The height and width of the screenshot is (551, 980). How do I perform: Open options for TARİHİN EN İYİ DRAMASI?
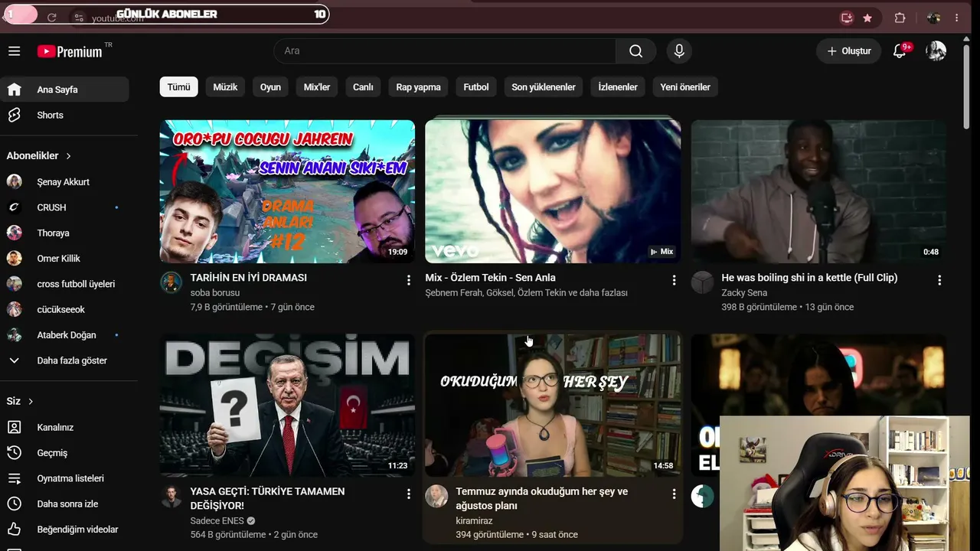pyautogui.click(x=408, y=280)
